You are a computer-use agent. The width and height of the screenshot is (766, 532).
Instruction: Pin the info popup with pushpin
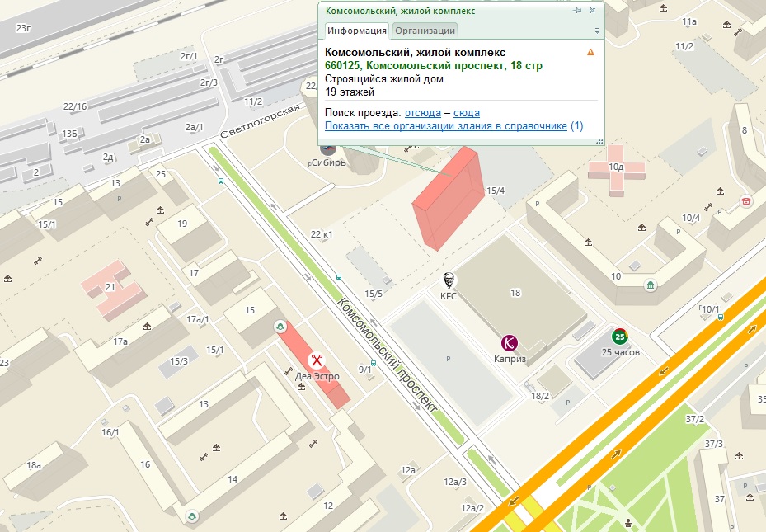point(577,11)
